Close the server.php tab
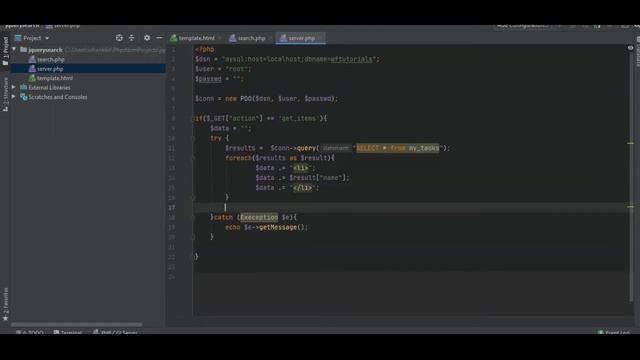This screenshot has width=640, height=360. click(320, 38)
